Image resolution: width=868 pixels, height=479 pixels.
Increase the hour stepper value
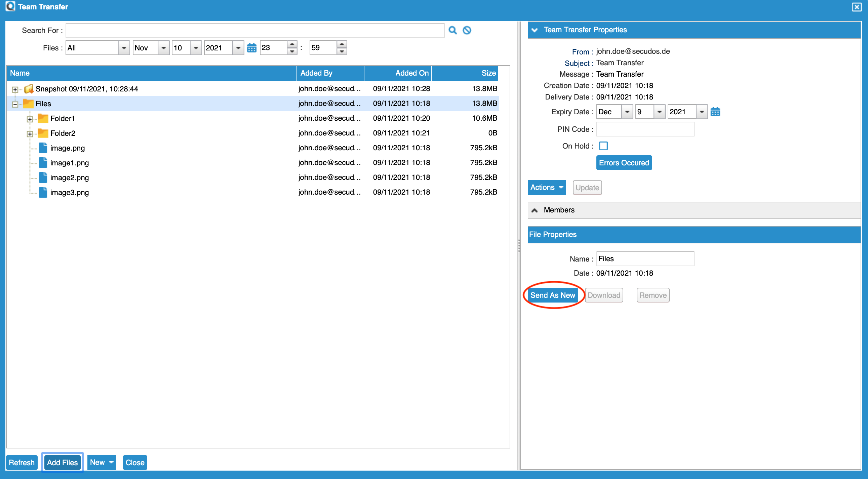[x=292, y=44]
